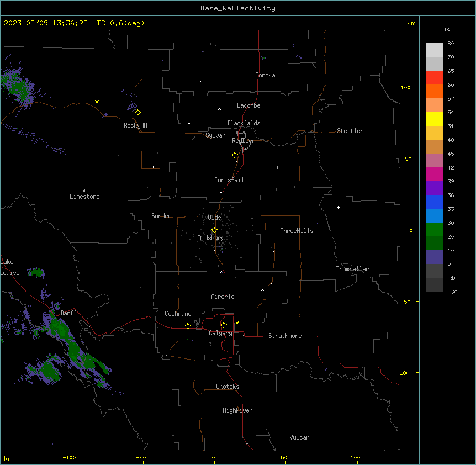This screenshot has height=465, width=476.
Task: Click the white 80 dBZ color swatch
Action: (x=434, y=50)
